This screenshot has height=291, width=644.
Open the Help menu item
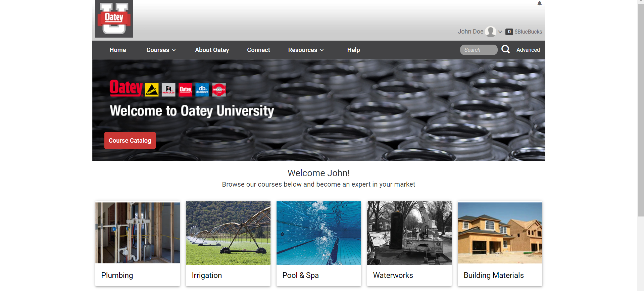[353, 50]
